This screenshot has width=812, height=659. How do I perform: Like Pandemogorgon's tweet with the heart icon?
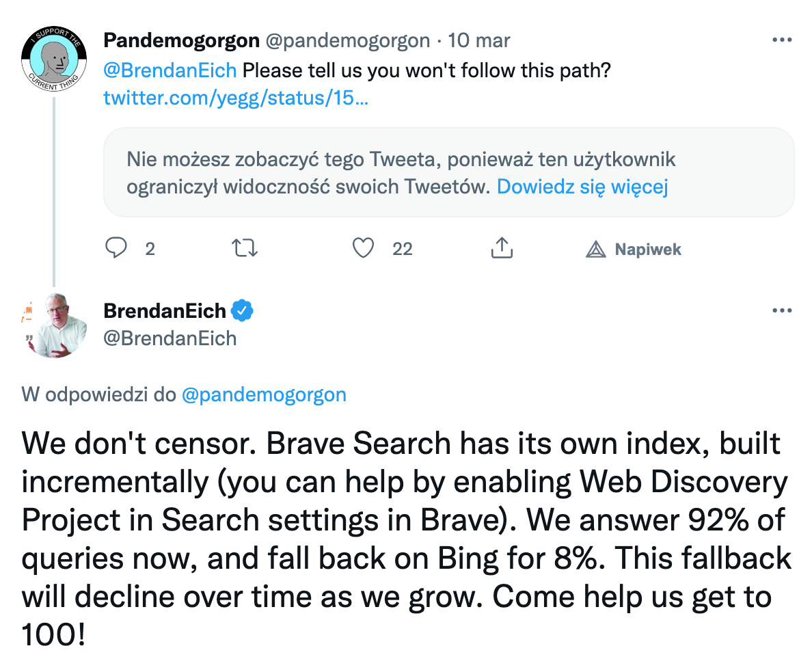pos(363,249)
